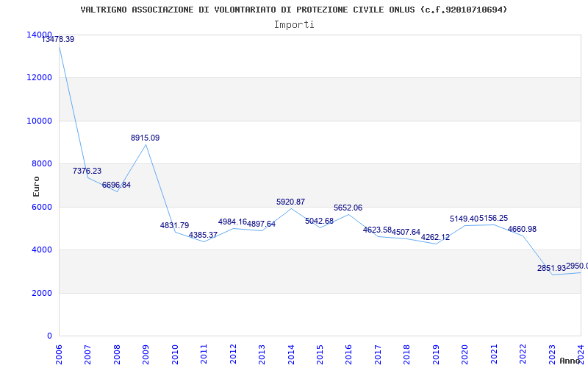
Task: Select the 4262.12 data label for 2019
Action: tap(435, 237)
